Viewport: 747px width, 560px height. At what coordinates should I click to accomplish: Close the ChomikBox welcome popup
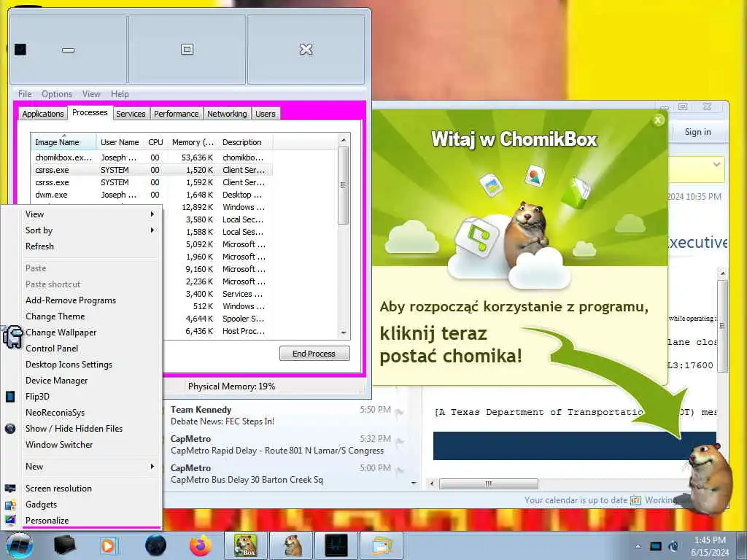click(x=659, y=120)
